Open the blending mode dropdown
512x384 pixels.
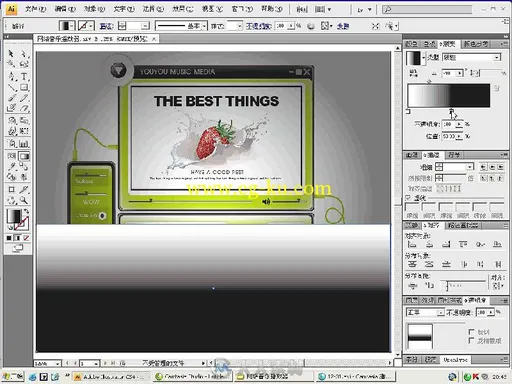pyautogui.click(x=441, y=312)
